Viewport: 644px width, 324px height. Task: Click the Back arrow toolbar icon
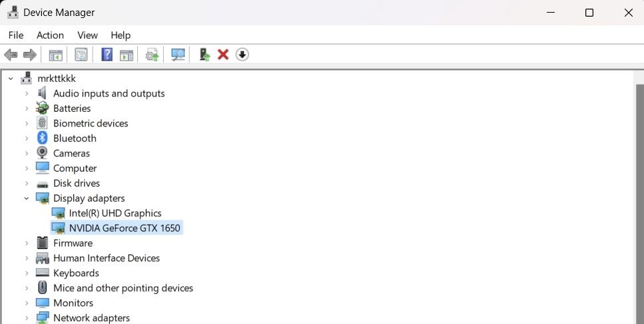[11, 55]
